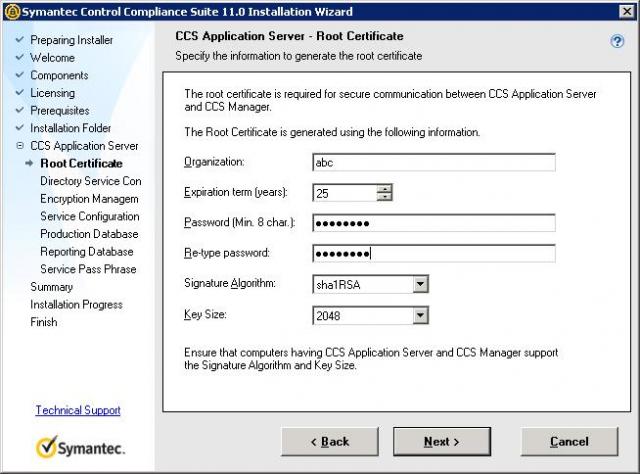Click the Welcome step in sidebar
This screenshot has width=640, height=474.
(52, 58)
